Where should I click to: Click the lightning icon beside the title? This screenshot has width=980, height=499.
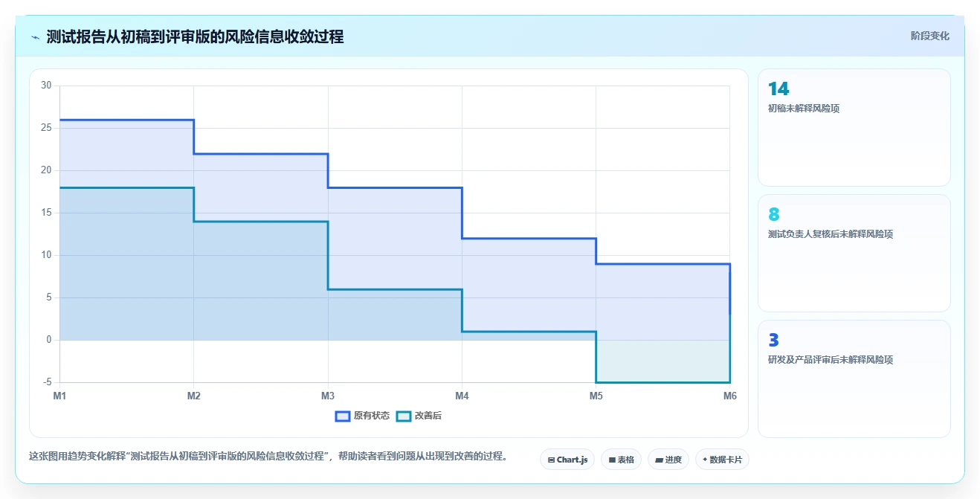[x=36, y=37]
